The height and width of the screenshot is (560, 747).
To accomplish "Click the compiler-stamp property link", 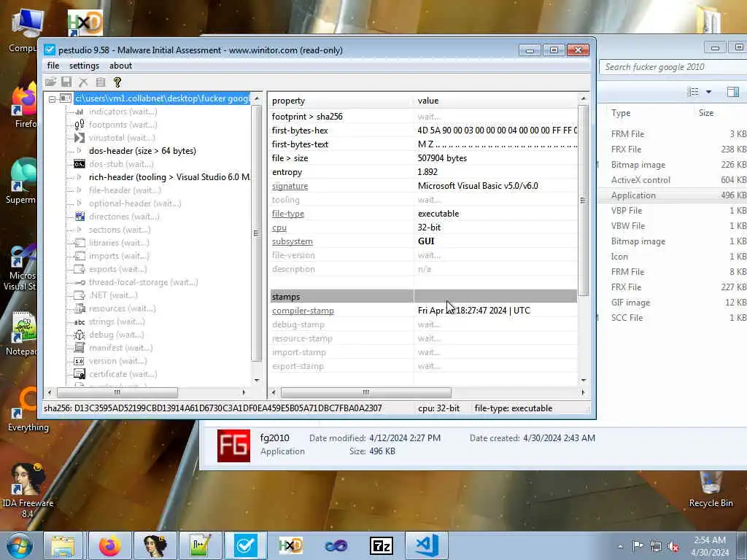I will click(303, 311).
